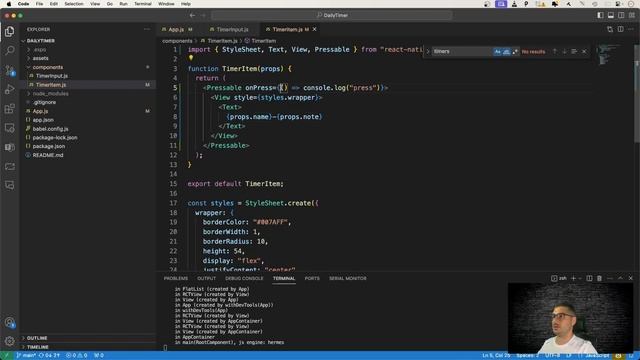Click errors and warnings status item

(77, 356)
